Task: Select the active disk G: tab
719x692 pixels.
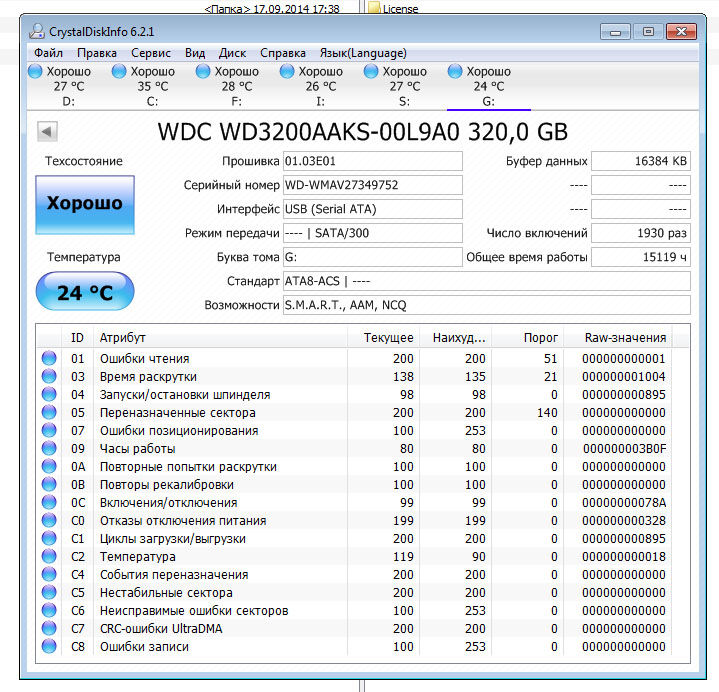Action: (x=488, y=86)
